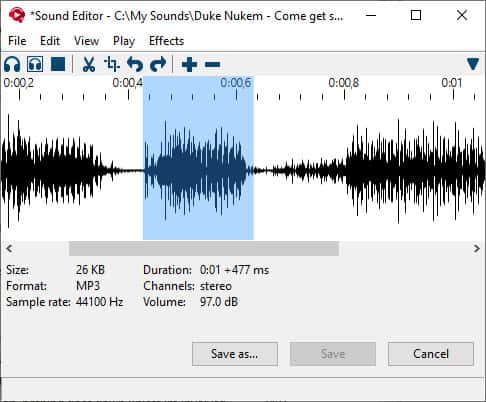
Task: Click the headphones play icon
Action: point(12,64)
